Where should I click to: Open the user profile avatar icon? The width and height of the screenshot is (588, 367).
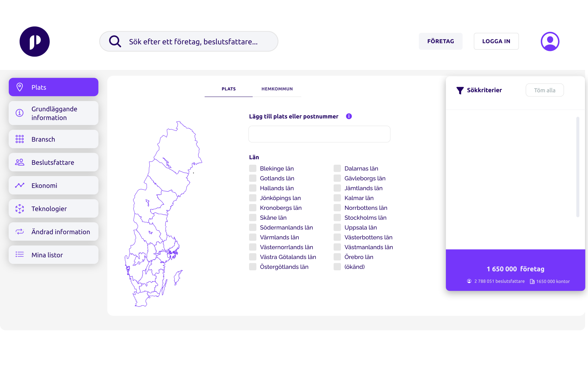pyautogui.click(x=550, y=41)
